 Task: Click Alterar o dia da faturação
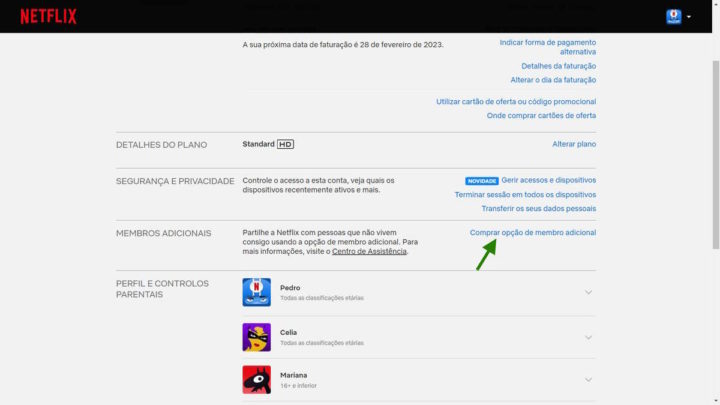[553, 80]
